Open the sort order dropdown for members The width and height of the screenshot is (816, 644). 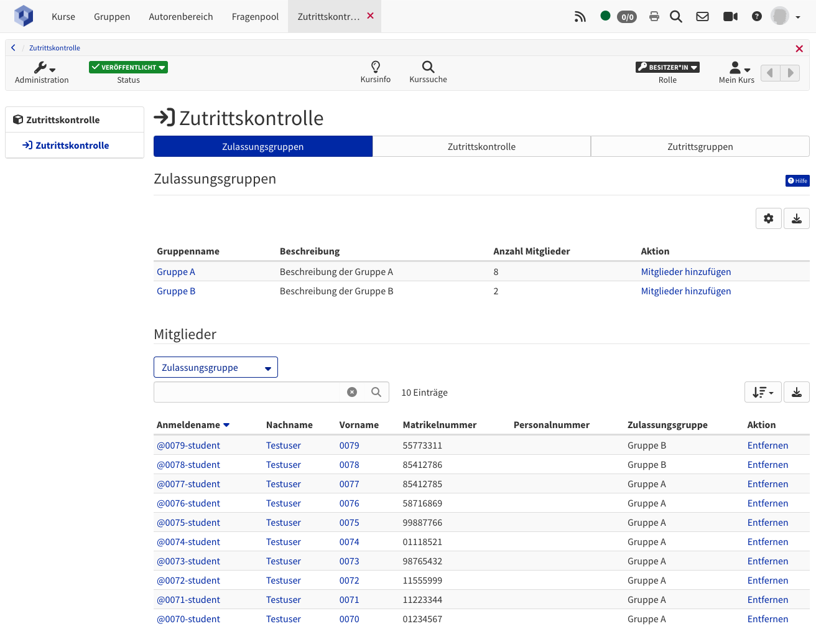[763, 392]
